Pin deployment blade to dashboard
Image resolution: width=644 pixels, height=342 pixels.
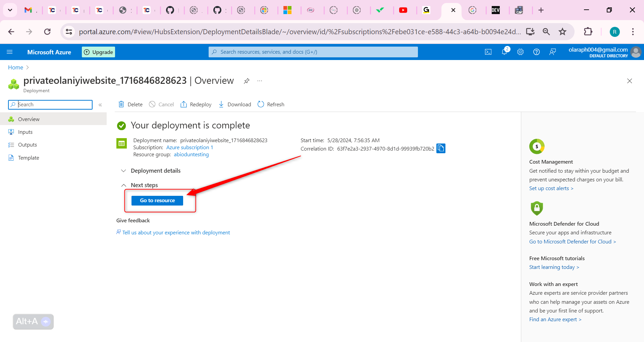[247, 81]
